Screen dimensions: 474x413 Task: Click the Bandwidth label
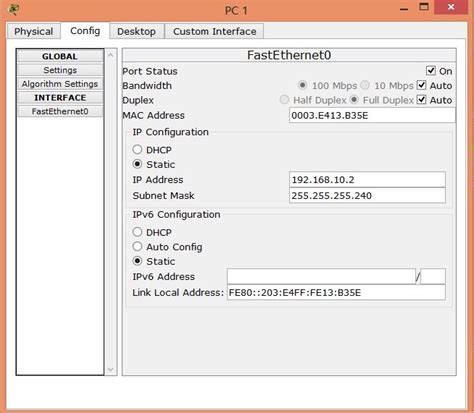(147, 86)
